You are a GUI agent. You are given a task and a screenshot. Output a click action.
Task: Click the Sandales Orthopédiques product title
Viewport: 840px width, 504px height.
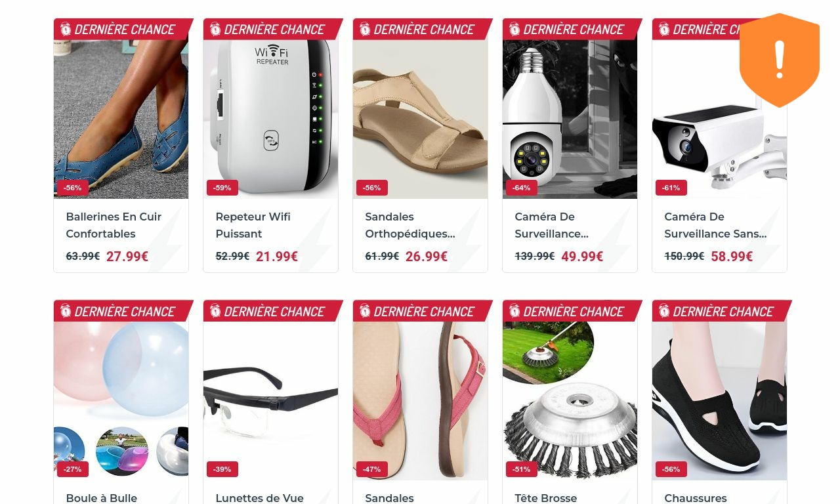click(x=410, y=225)
